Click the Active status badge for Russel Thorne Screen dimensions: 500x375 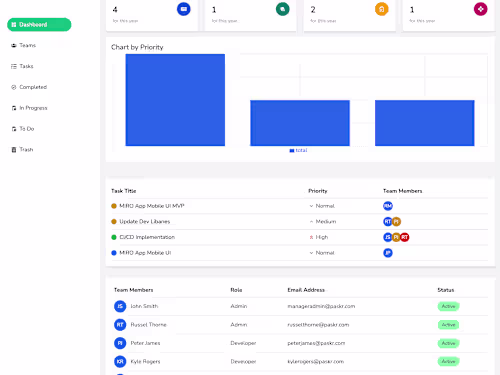click(448, 325)
